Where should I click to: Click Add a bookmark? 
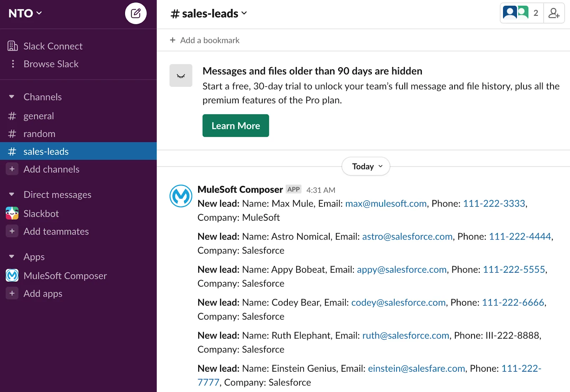click(x=209, y=40)
